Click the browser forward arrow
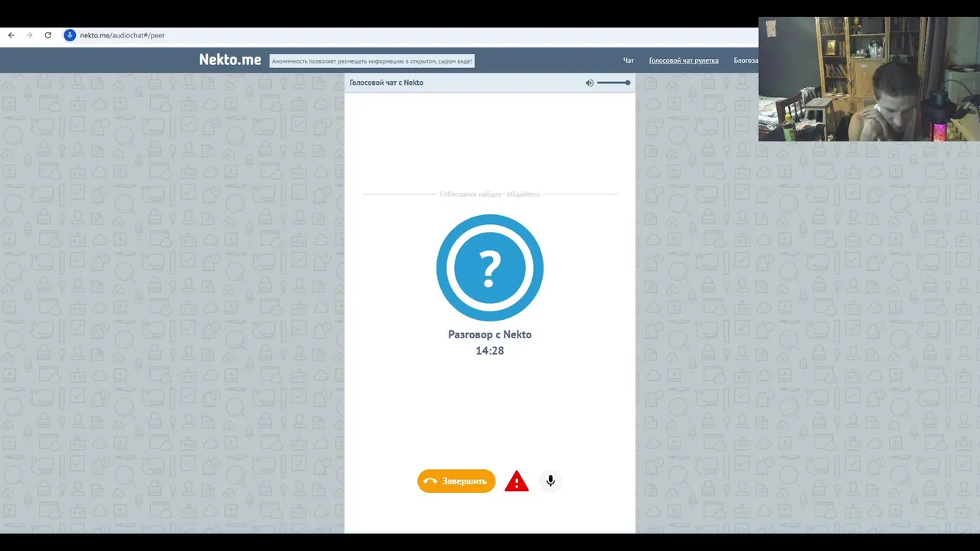The height and width of the screenshot is (551, 980). (x=29, y=35)
